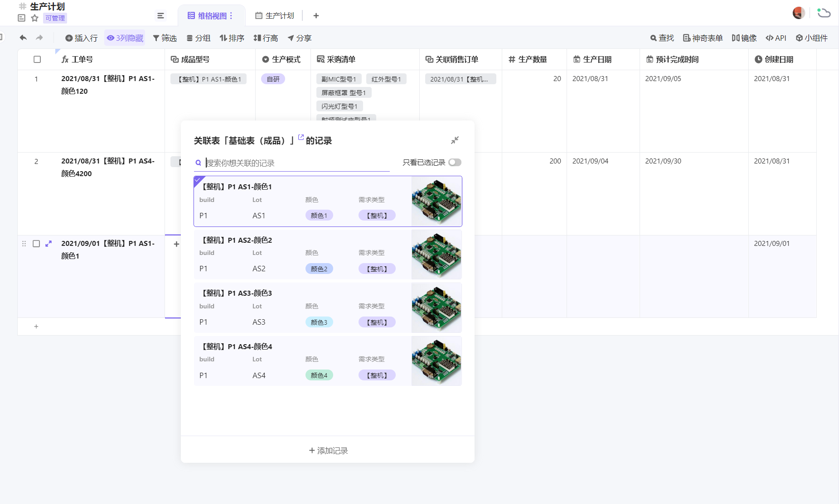This screenshot has width=839, height=504.
Task: Click the 添加记录 button
Action: [327, 450]
